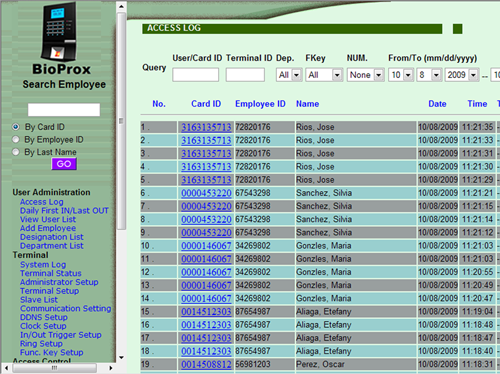Expand the FKey dropdown
Viewport: 500px width, 374px height.
tap(324, 75)
